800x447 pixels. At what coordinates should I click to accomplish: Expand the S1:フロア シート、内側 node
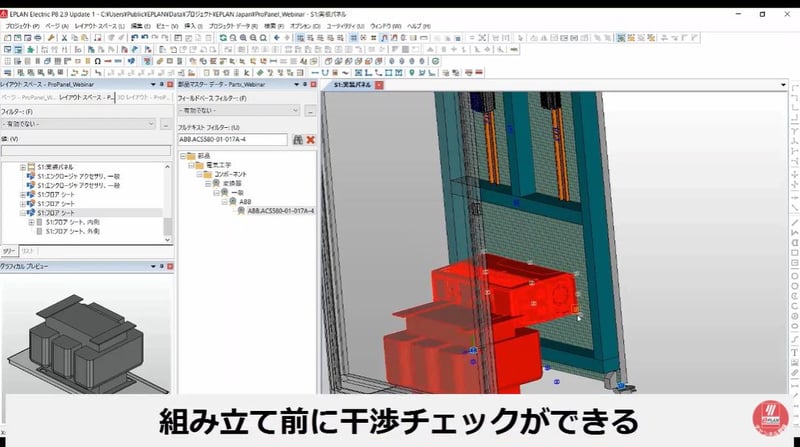click(x=31, y=222)
